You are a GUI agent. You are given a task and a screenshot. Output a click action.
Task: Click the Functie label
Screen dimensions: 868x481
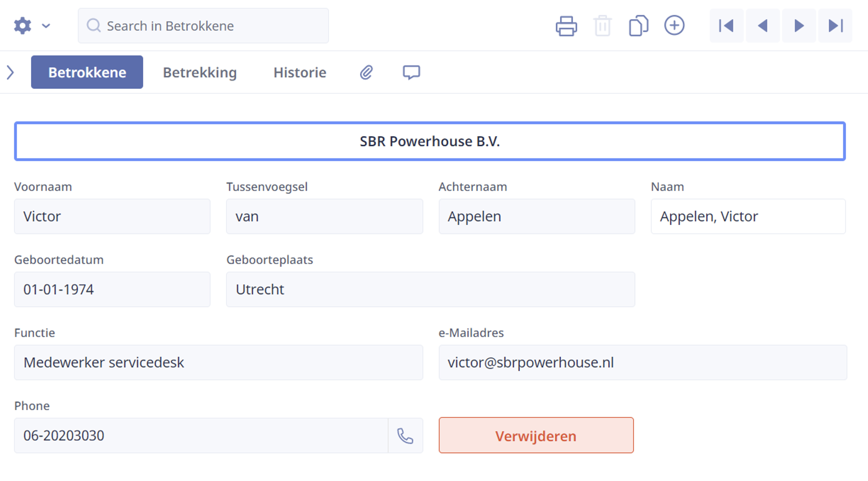[35, 333]
